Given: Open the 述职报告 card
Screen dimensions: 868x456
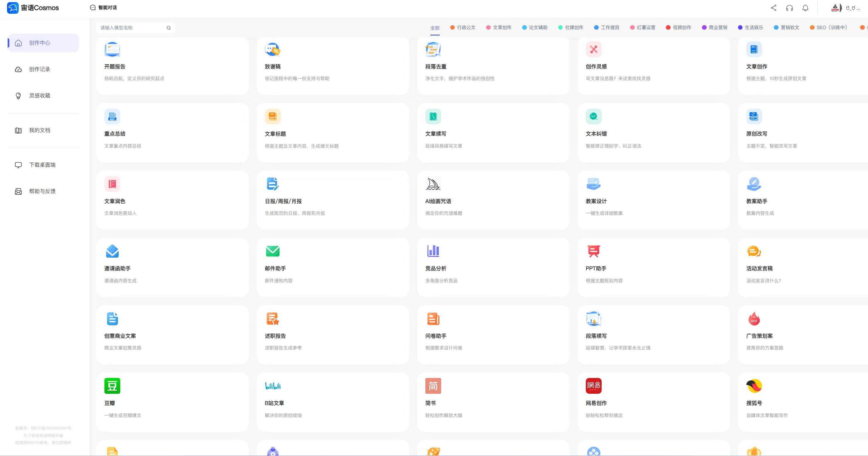Looking at the screenshot, I should (x=333, y=335).
